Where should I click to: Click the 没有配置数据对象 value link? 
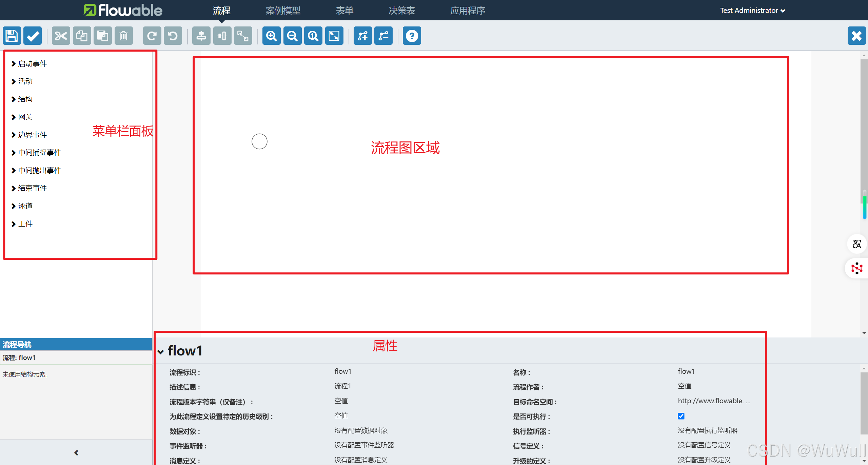click(x=361, y=430)
